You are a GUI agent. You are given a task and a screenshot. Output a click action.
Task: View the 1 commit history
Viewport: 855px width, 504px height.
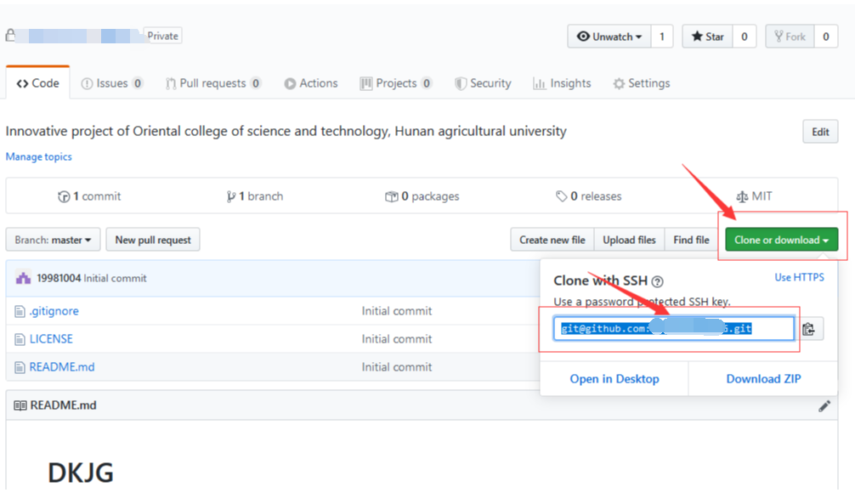click(x=89, y=195)
